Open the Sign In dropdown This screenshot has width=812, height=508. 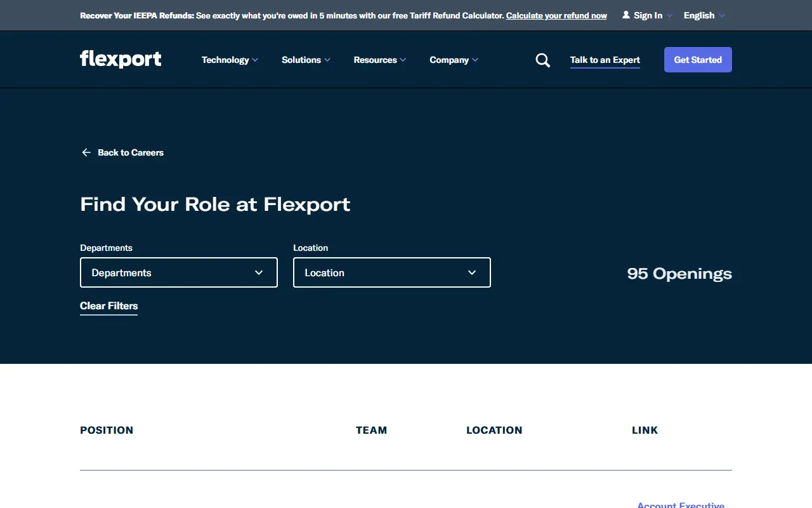click(x=647, y=15)
